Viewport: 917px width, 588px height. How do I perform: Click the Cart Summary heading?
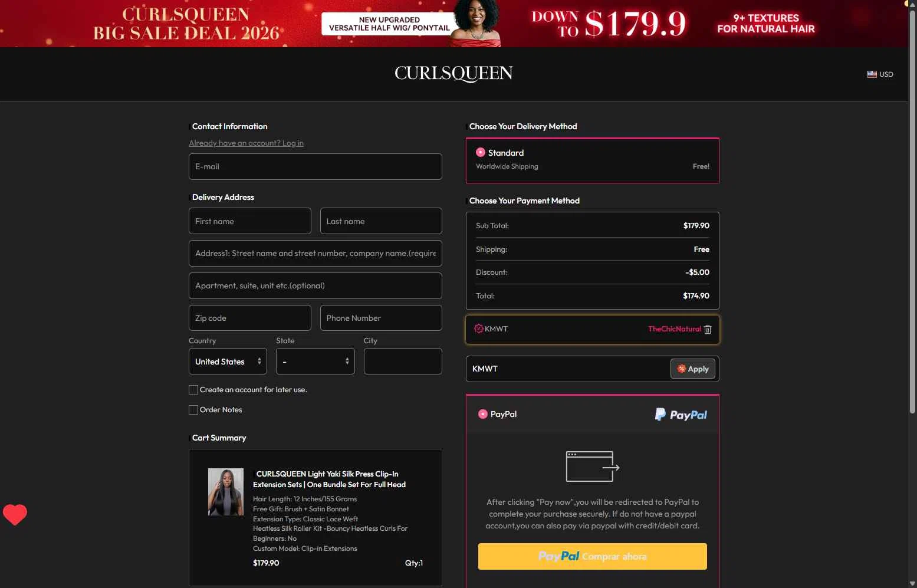219,438
